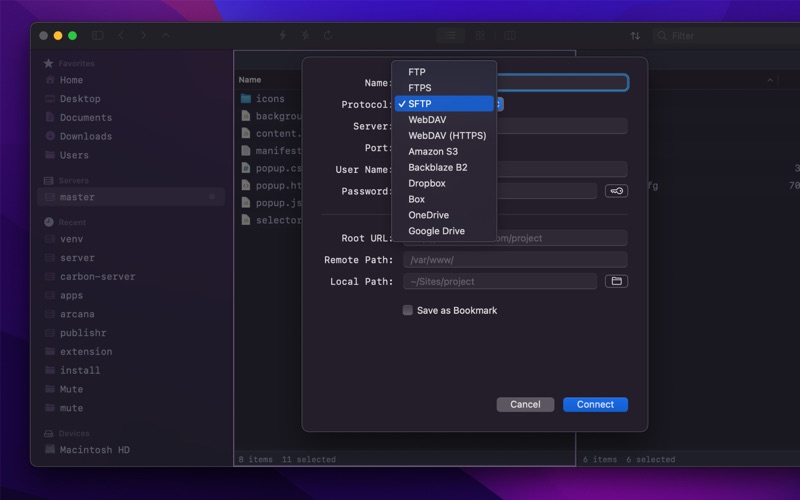Click the sort chevron in right pane header
This screenshot has height=500, width=800.
[x=769, y=80]
